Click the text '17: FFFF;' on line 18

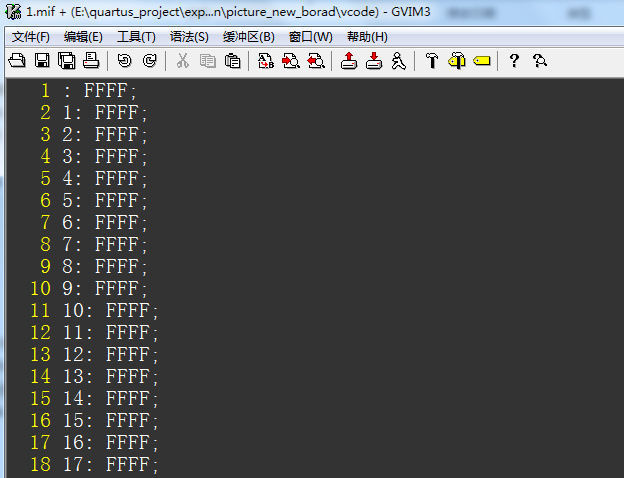110,464
